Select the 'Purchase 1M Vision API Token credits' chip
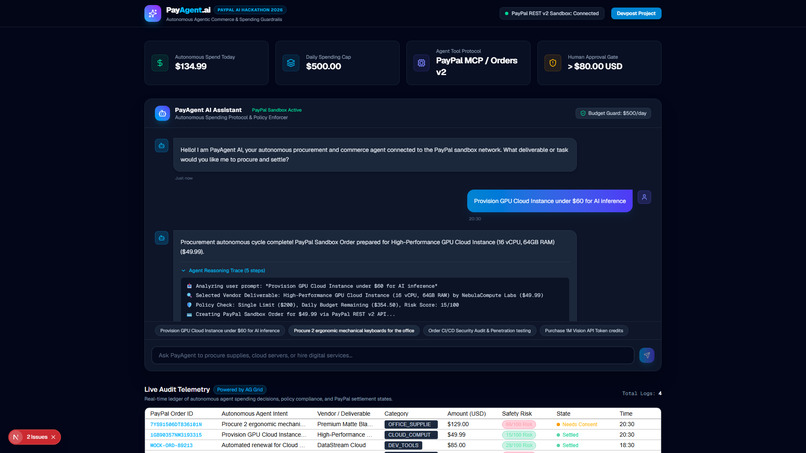 pos(583,331)
